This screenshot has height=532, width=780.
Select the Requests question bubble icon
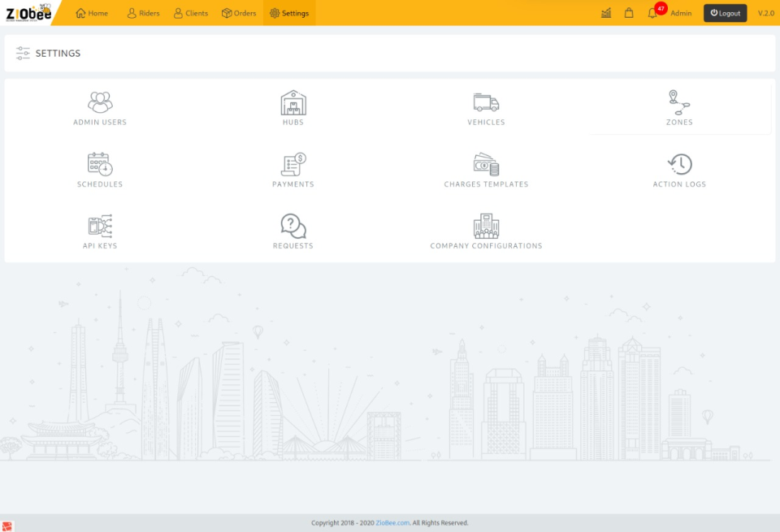click(x=292, y=224)
